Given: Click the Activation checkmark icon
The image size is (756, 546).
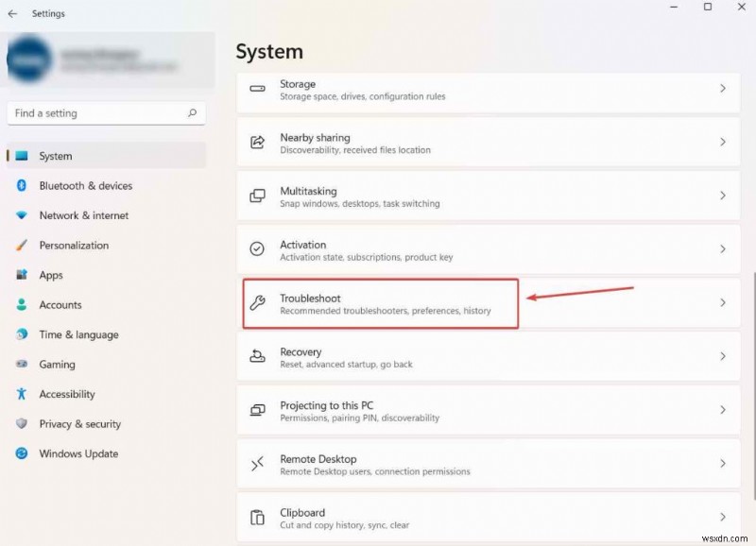Looking at the screenshot, I should (x=257, y=249).
